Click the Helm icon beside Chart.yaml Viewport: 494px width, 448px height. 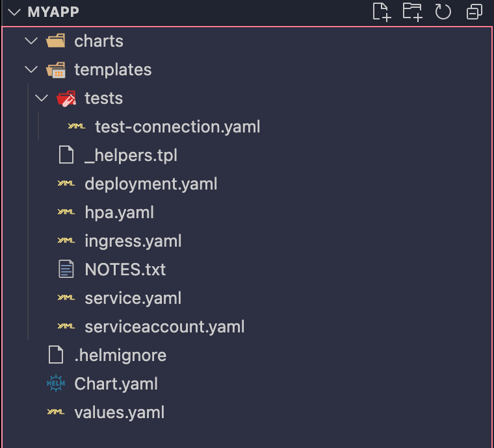57,384
